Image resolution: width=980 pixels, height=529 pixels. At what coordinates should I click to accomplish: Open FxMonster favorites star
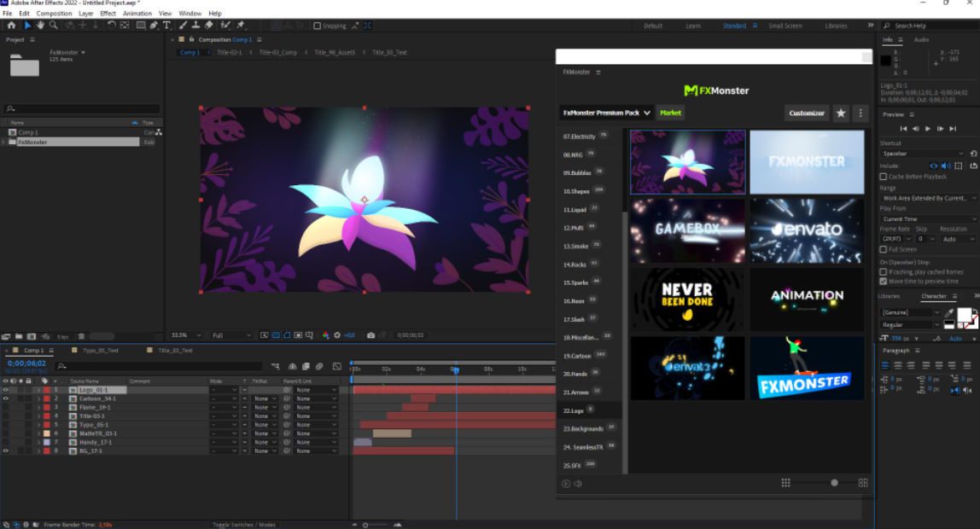coord(841,113)
